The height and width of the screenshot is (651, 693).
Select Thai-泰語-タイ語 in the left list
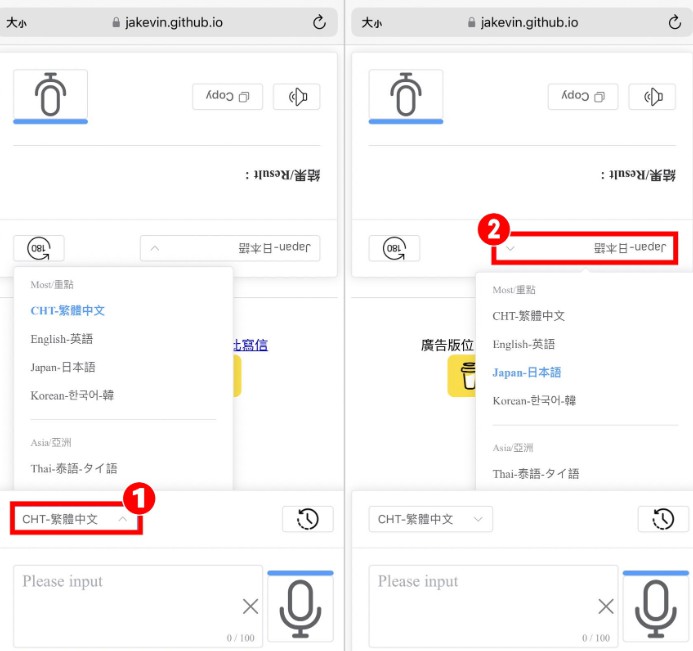pos(74,468)
